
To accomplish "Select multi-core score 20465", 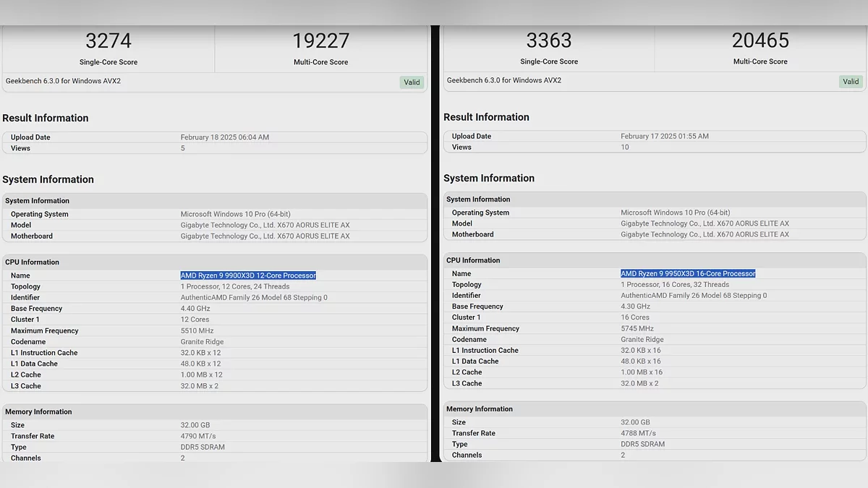I will [x=760, y=40].
